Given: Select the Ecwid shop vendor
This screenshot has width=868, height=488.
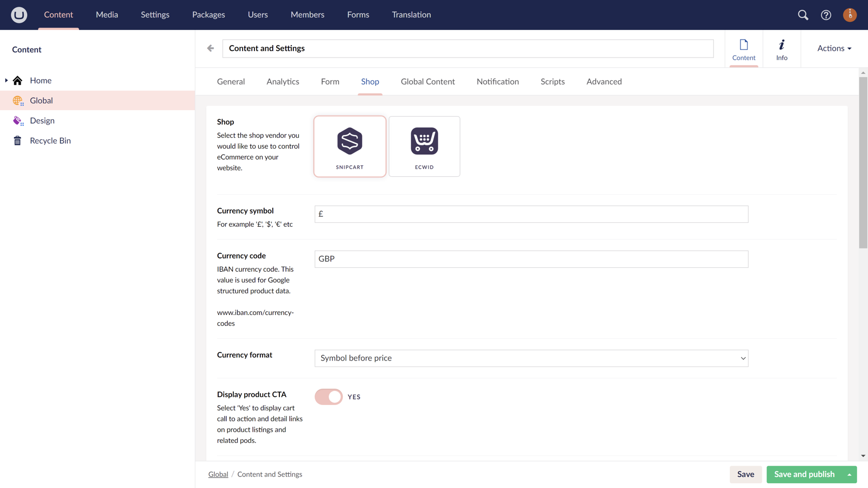Looking at the screenshot, I should point(424,146).
